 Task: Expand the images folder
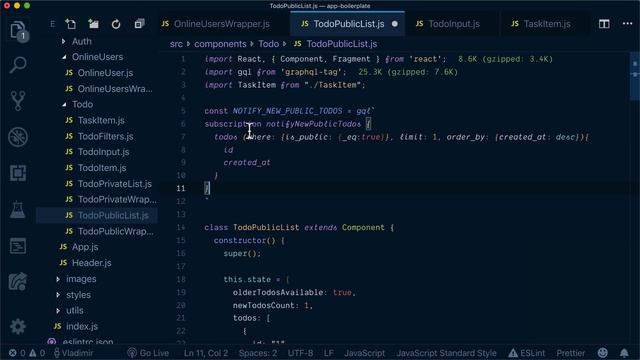(81, 279)
